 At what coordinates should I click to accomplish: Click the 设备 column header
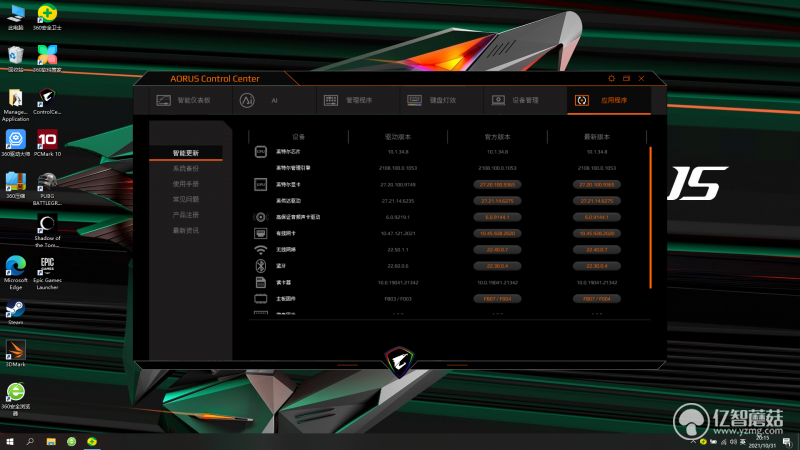pos(298,137)
